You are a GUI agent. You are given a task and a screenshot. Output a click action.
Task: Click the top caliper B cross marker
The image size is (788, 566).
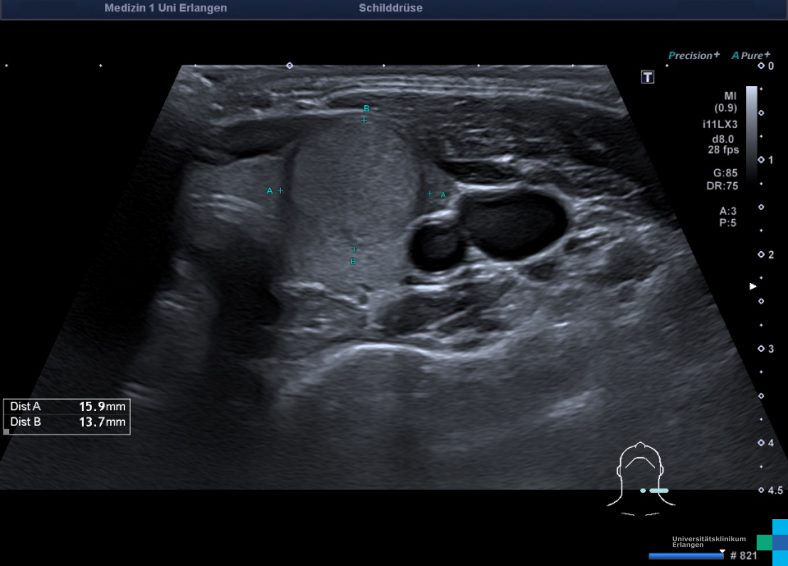tap(364, 120)
